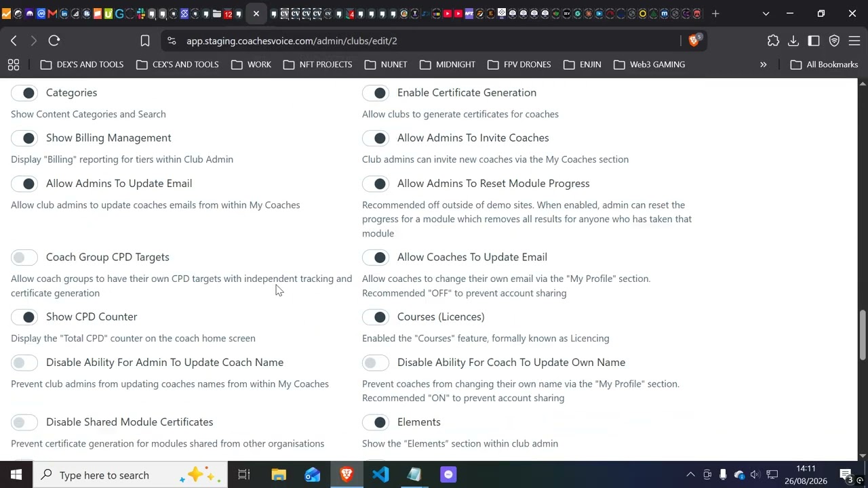
Task: Open the NUNET bookmark folder
Action: 386,64
